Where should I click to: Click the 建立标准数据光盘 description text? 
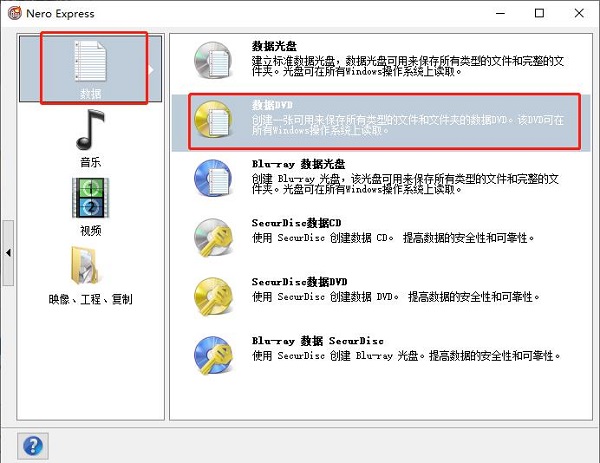point(408,66)
